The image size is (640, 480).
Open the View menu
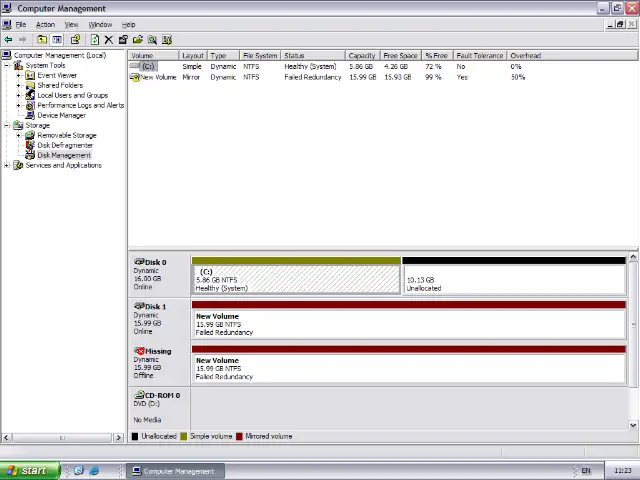[71, 24]
